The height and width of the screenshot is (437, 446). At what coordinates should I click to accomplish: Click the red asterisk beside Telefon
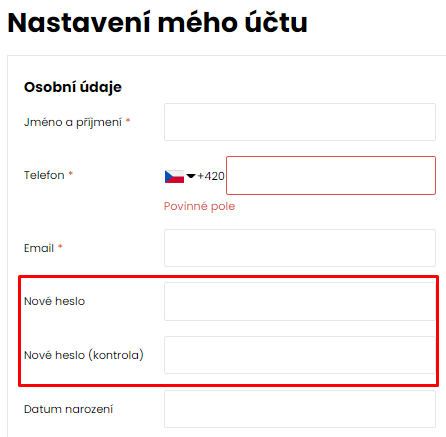pos(71,174)
